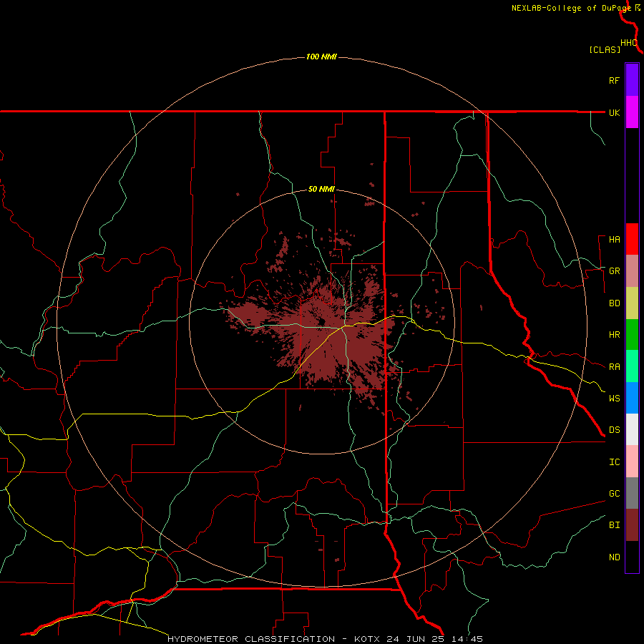Select the WS blue legend swatch
This screenshot has width=644, height=644.
pos(632,398)
